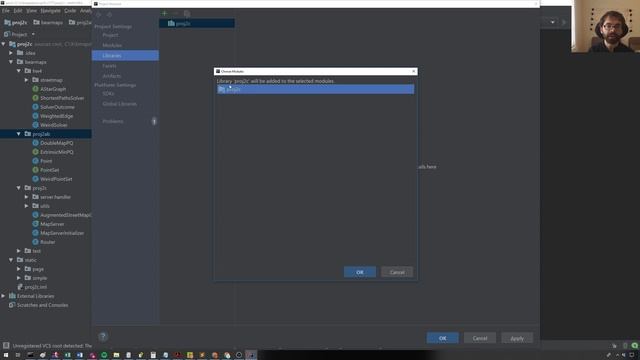Open Project settings section
Image resolution: width=640 pixels, height=360 pixels.
(x=110, y=35)
